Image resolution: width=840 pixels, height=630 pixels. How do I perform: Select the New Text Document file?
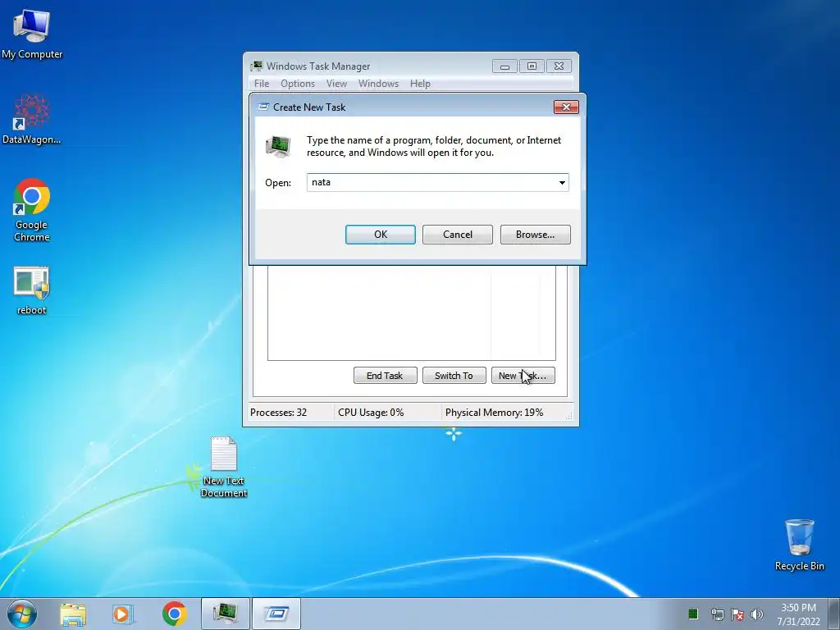[x=224, y=467]
